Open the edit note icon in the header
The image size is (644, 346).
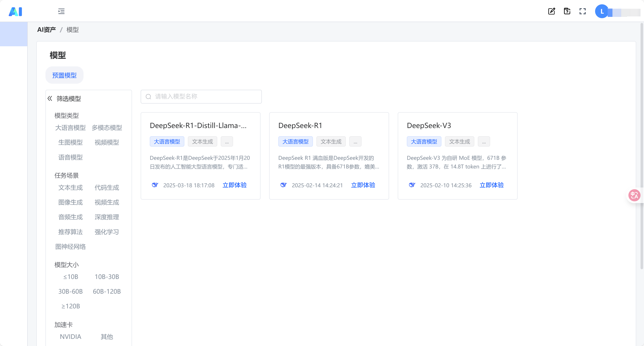pyautogui.click(x=552, y=11)
